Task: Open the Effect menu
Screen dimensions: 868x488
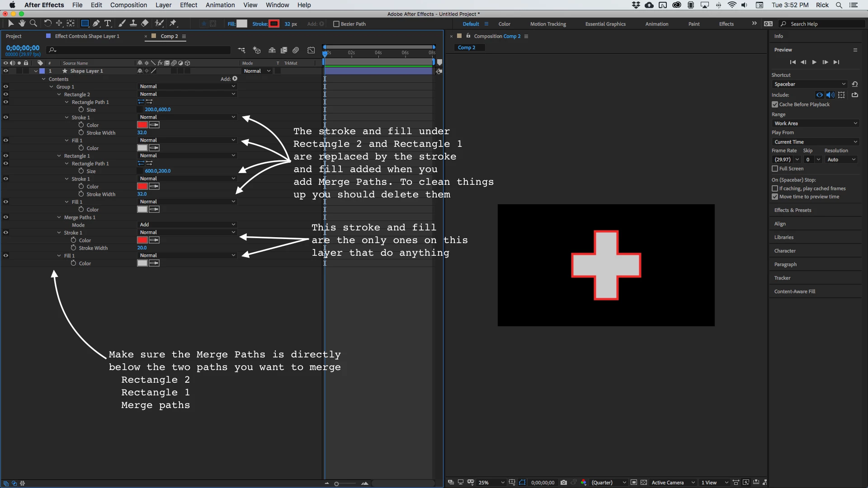Action: (189, 5)
